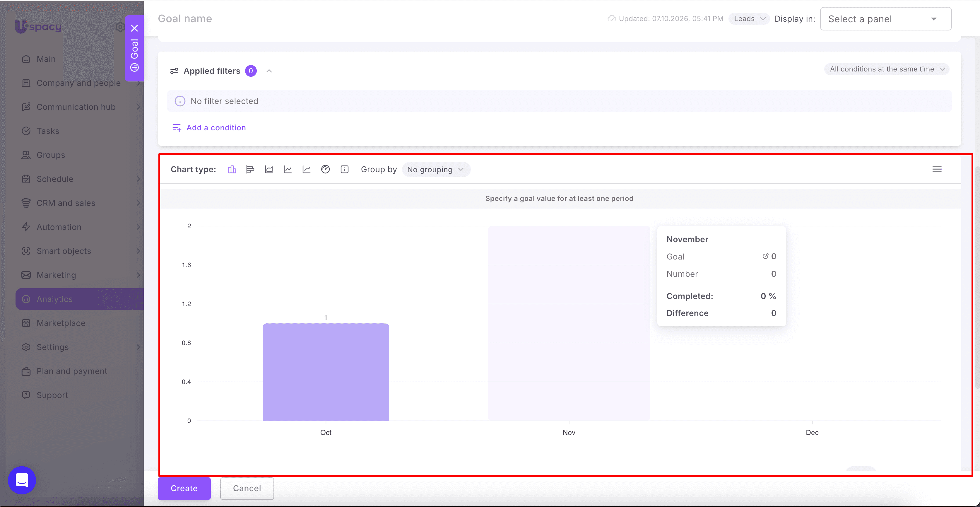Click the Create button
The height and width of the screenshot is (507, 980).
[x=184, y=488]
